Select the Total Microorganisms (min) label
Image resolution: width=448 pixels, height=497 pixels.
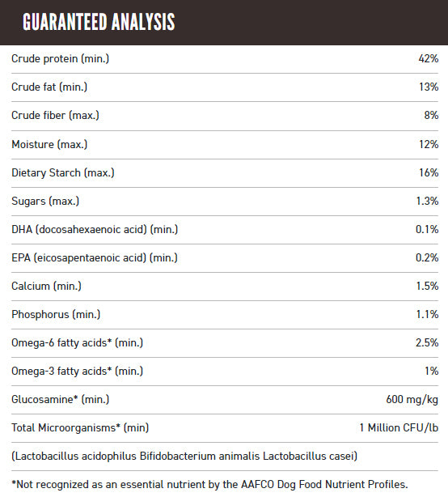coord(80,428)
